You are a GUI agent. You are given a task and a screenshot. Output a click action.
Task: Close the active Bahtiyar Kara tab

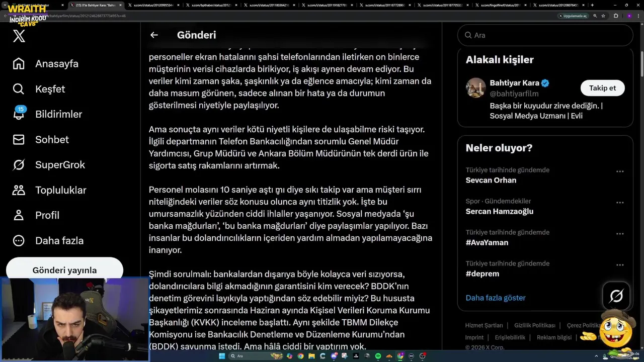point(120,5)
